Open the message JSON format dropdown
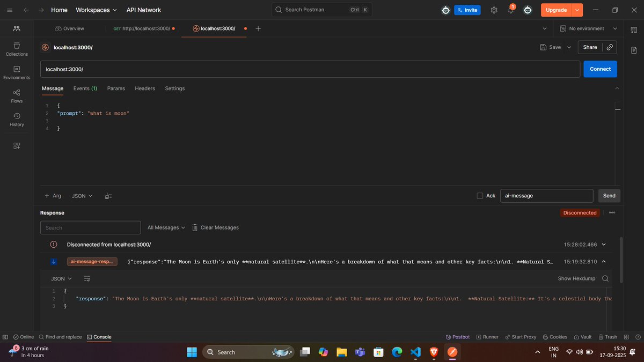Screen dimensions: 644x362 (x=82, y=196)
